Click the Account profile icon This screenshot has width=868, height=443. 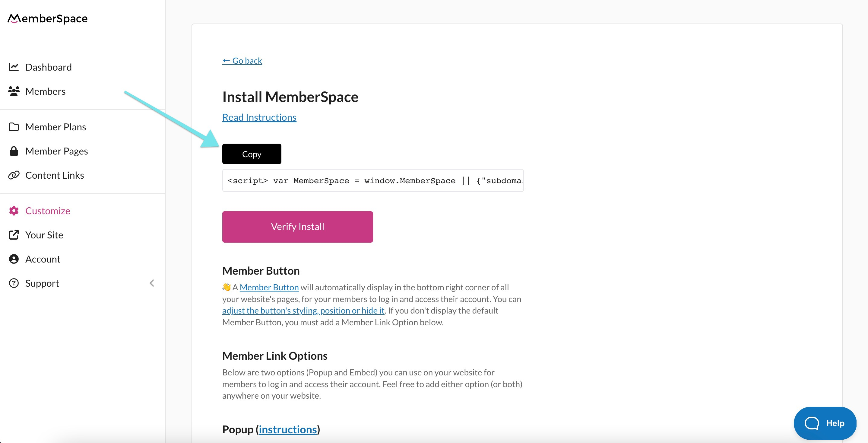pos(14,259)
